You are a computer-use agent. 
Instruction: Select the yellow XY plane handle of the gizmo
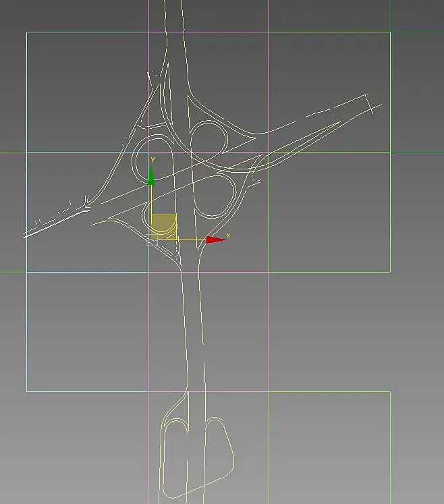[x=164, y=227]
